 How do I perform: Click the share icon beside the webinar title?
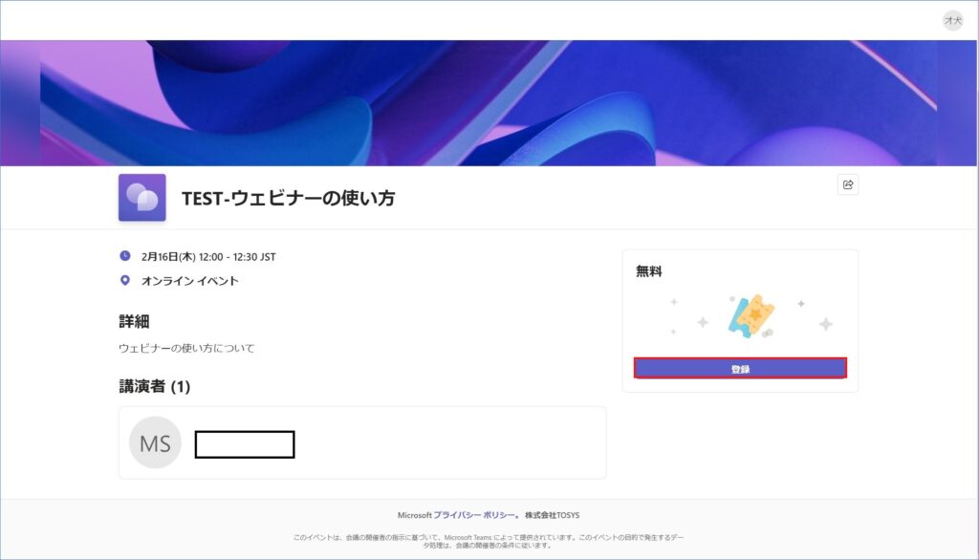pyautogui.click(x=847, y=184)
